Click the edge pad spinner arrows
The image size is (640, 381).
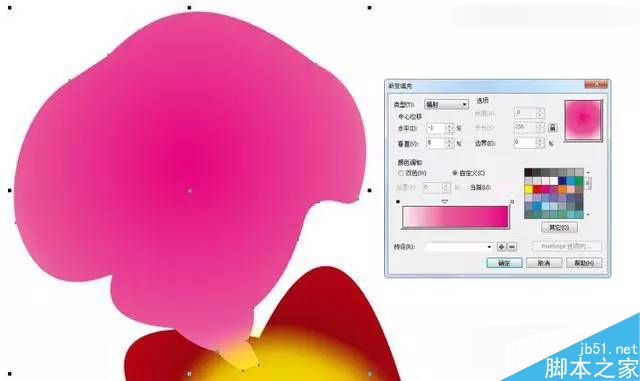click(x=540, y=143)
